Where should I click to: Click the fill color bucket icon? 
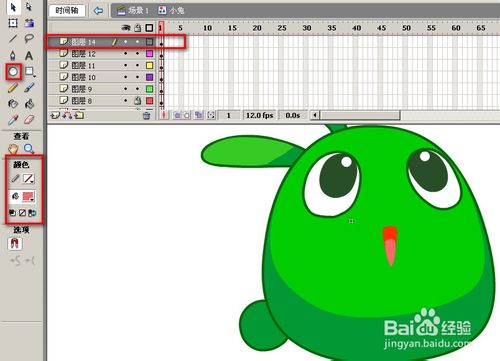[15, 196]
